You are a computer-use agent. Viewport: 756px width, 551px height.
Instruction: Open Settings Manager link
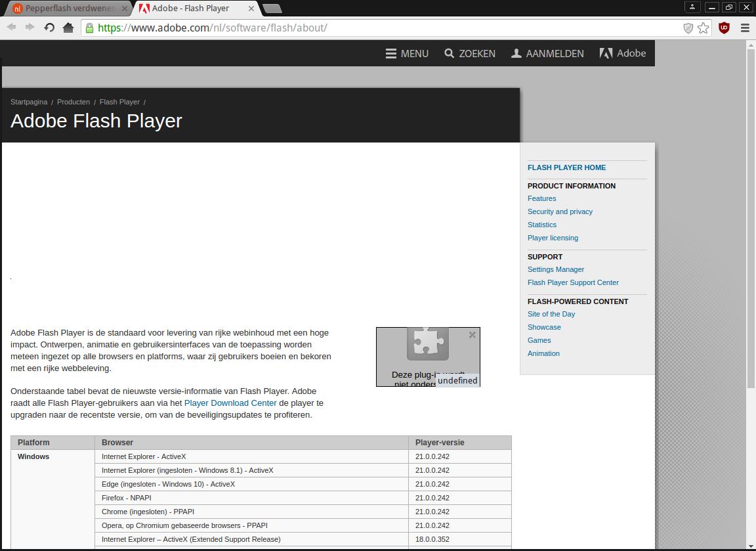[x=555, y=269]
